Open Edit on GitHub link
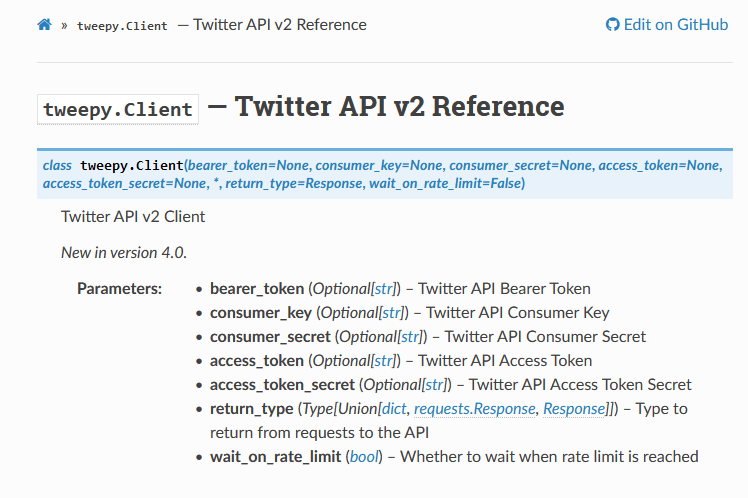748x498 pixels. [667, 24]
